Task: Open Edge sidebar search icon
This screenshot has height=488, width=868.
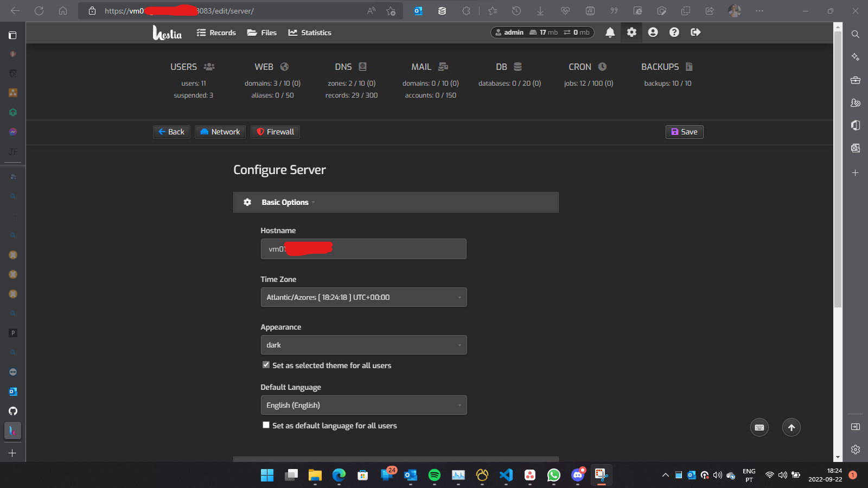Action: click(856, 34)
